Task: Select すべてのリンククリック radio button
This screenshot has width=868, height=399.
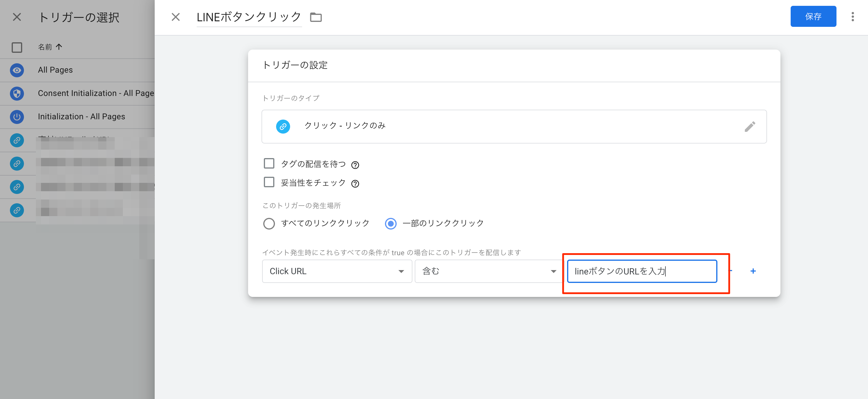Action: [269, 224]
